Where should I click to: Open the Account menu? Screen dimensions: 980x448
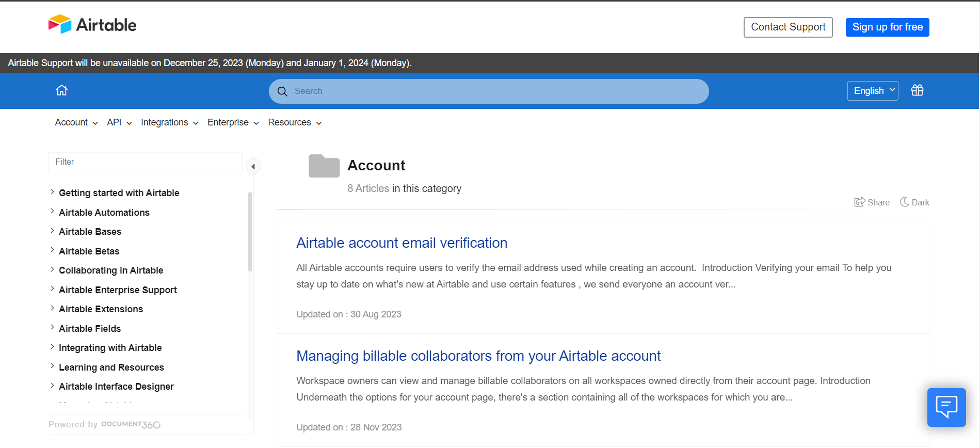[76, 122]
